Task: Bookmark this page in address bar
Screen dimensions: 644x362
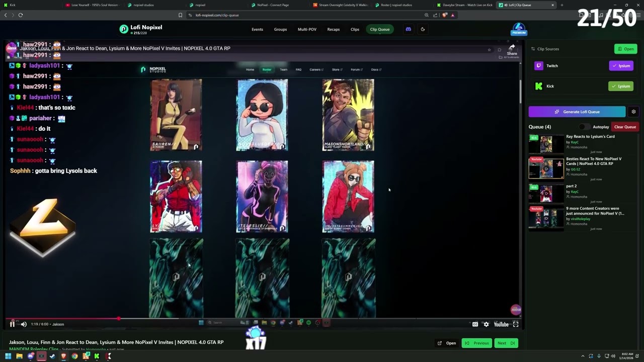Action: point(180,15)
